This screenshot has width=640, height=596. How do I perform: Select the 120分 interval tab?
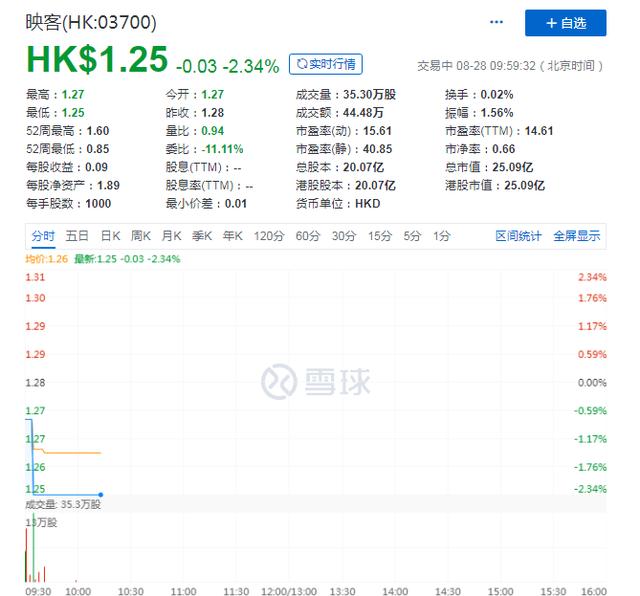(x=269, y=236)
